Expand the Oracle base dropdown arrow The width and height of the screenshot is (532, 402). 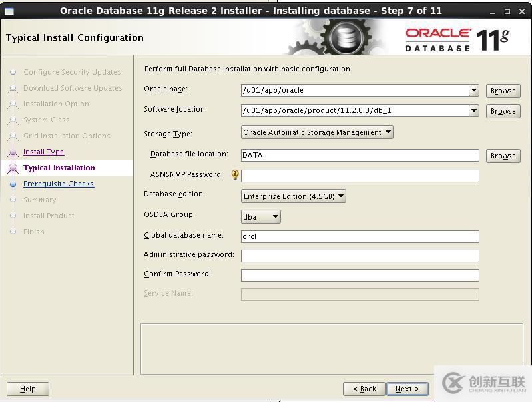point(473,91)
